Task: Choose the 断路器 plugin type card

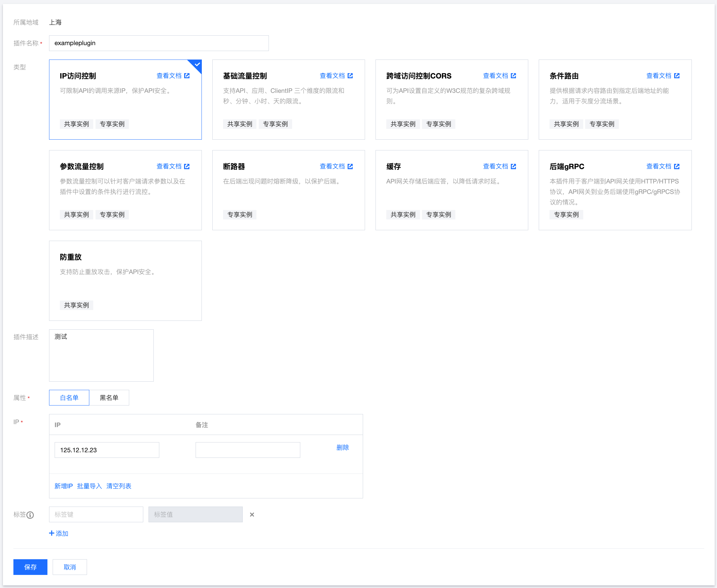Action: point(289,190)
